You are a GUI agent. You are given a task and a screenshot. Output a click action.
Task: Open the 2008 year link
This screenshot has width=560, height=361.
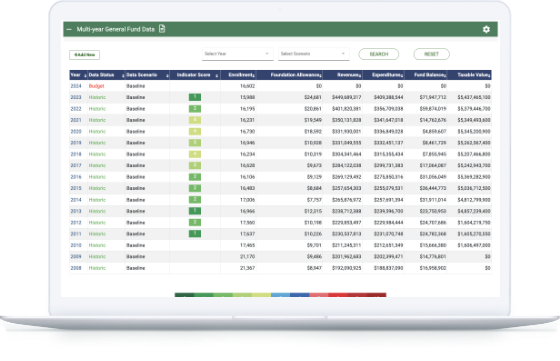76,268
